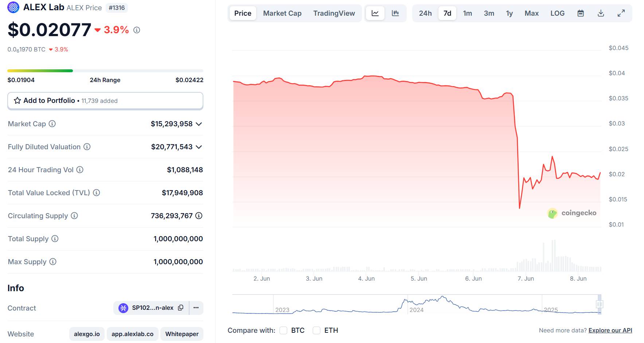Open the Whitepaper link
This screenshot has height=343, width=644.
point(182,334)
